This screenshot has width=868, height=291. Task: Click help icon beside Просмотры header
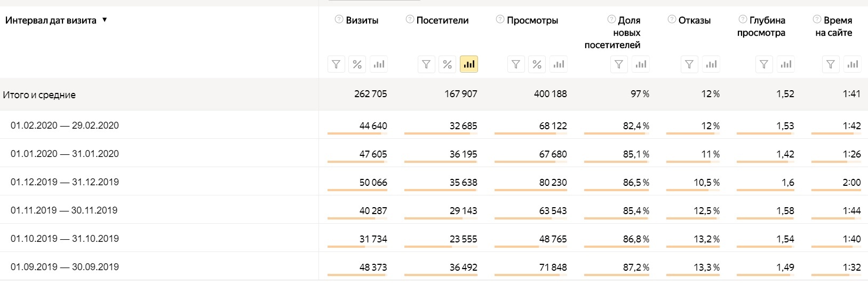500,20
